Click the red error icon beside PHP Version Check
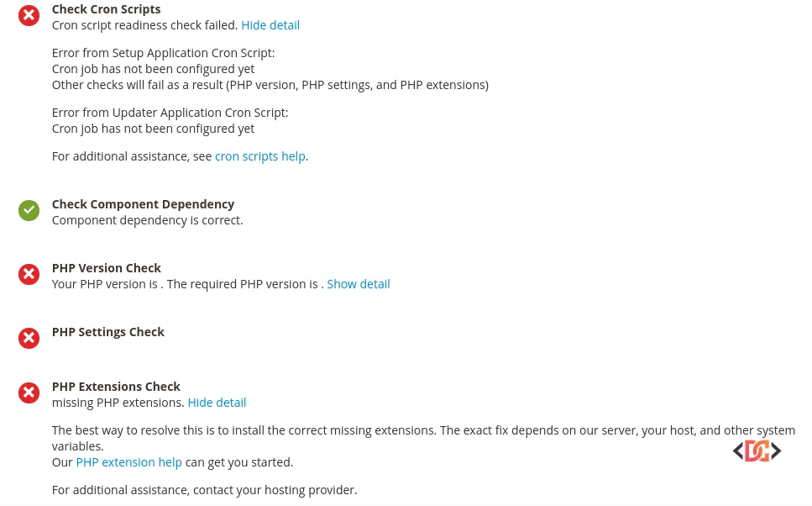 tap(29, 274)
